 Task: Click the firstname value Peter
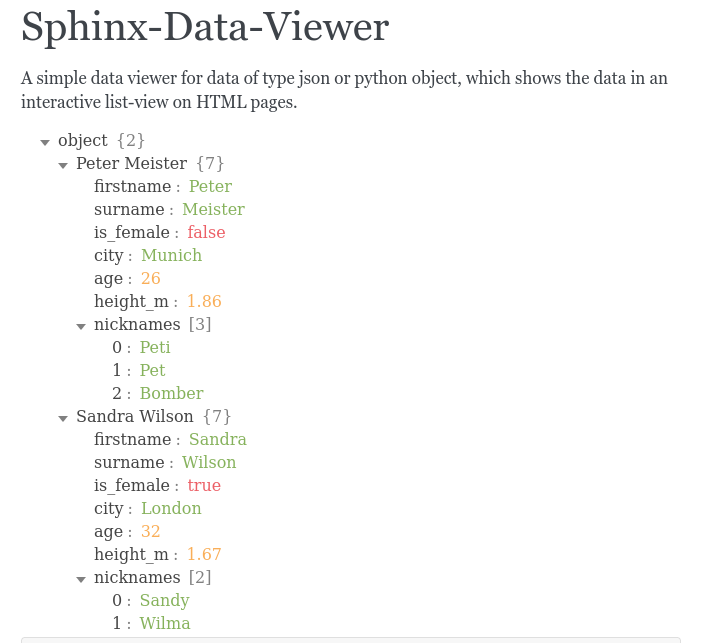point(210,186)
